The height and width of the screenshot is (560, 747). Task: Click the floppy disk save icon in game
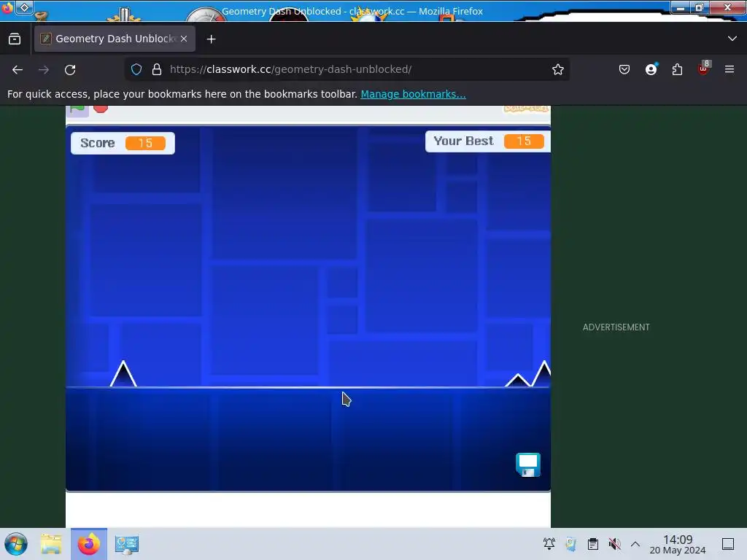pos(528,464)
